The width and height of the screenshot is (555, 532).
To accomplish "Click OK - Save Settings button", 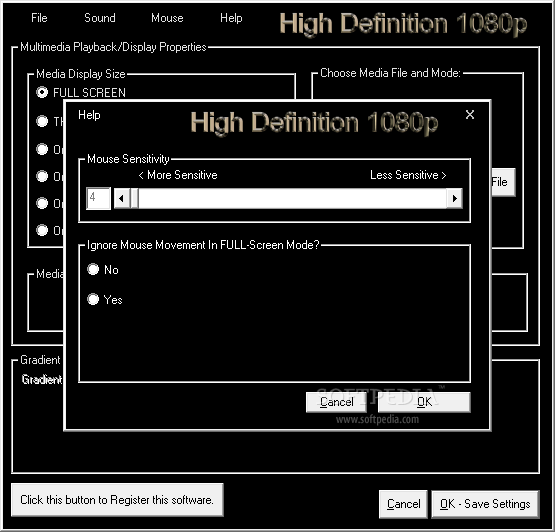I will coord(485,504).
